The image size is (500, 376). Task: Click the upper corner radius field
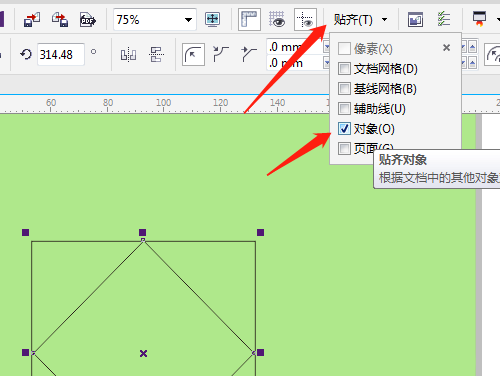[x=295, y=47]
